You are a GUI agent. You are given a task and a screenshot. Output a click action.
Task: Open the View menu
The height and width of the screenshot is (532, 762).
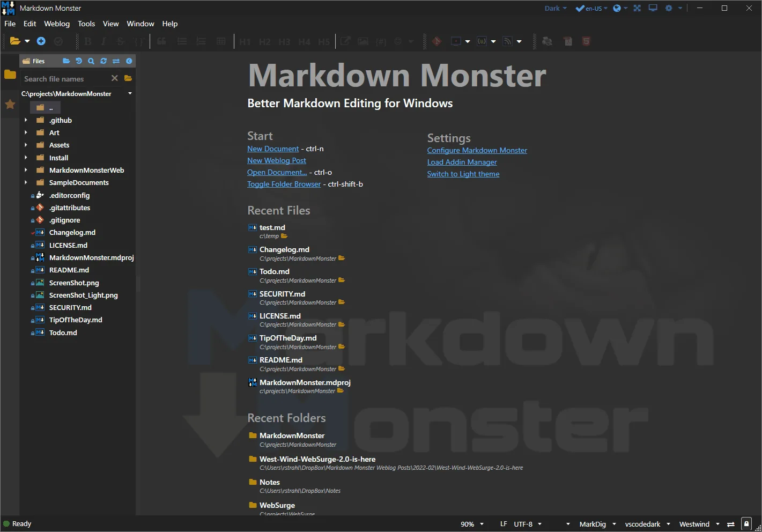111,24
